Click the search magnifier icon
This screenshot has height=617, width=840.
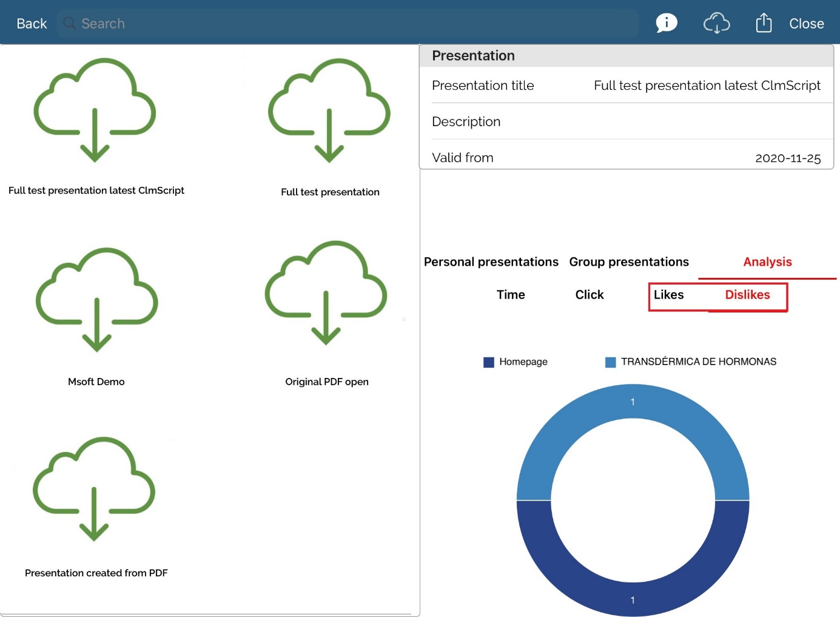pyautogui.click(x=70, y=23)
